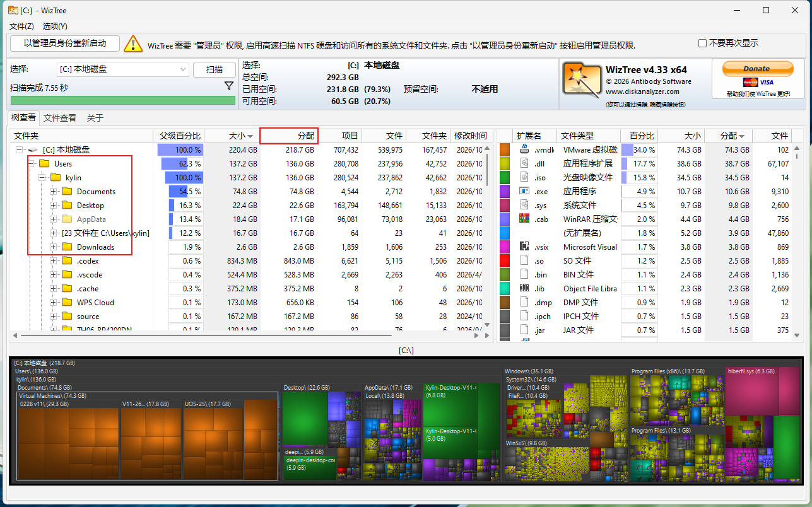Switch to the 关于 tab
The height and width of the screenshot is (507, 812).
pos(95,118)
